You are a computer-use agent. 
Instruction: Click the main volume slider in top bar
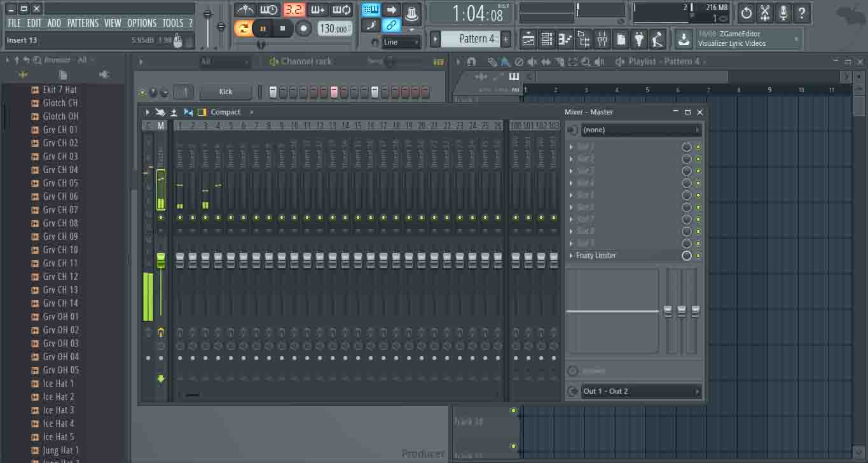207,14
